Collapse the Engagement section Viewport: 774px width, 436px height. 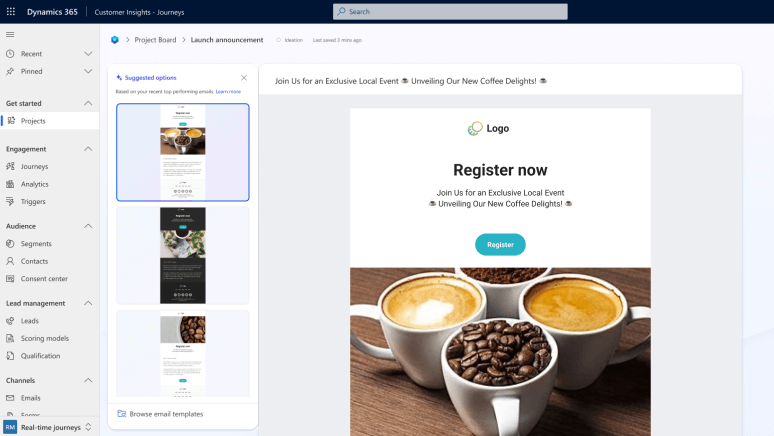pos(88,149)
